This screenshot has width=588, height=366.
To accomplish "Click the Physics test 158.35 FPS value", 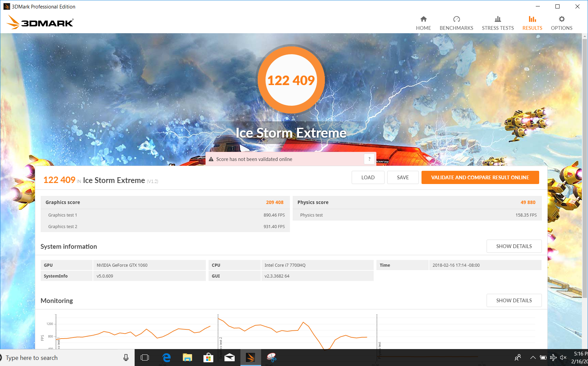I will click(526, 215).
